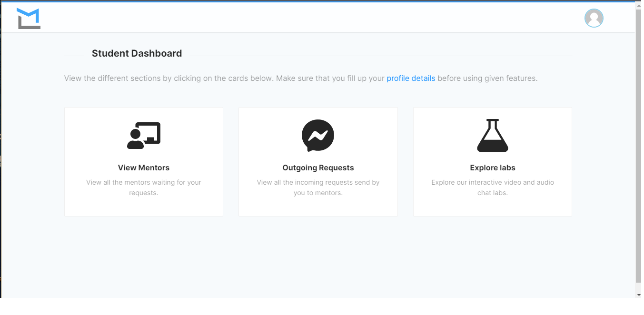
Task: Click the scrollbar down arrow
Action: point(638,295)
